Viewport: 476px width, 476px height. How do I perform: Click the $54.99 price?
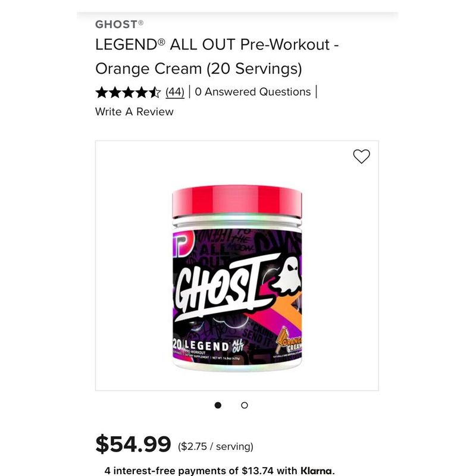(x=133, y=444)
